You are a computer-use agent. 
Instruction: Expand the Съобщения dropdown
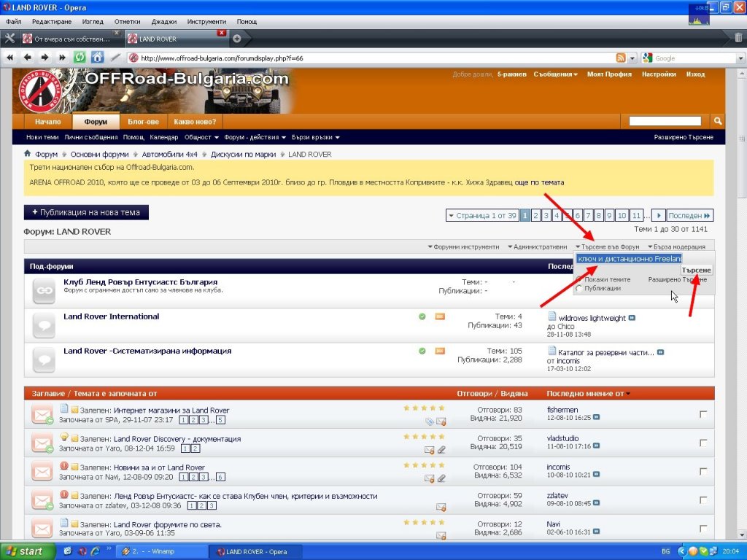click(555, 74)
